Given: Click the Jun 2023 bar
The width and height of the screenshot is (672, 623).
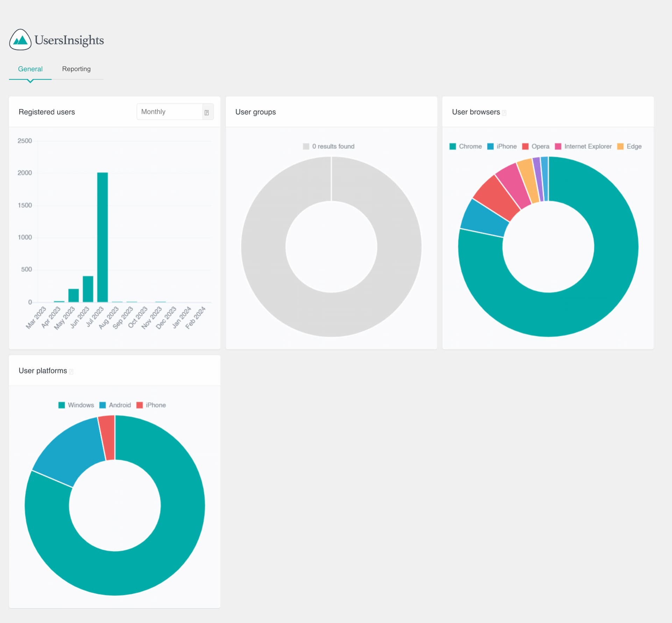Looking at the screenshot, I should [88, 289].
